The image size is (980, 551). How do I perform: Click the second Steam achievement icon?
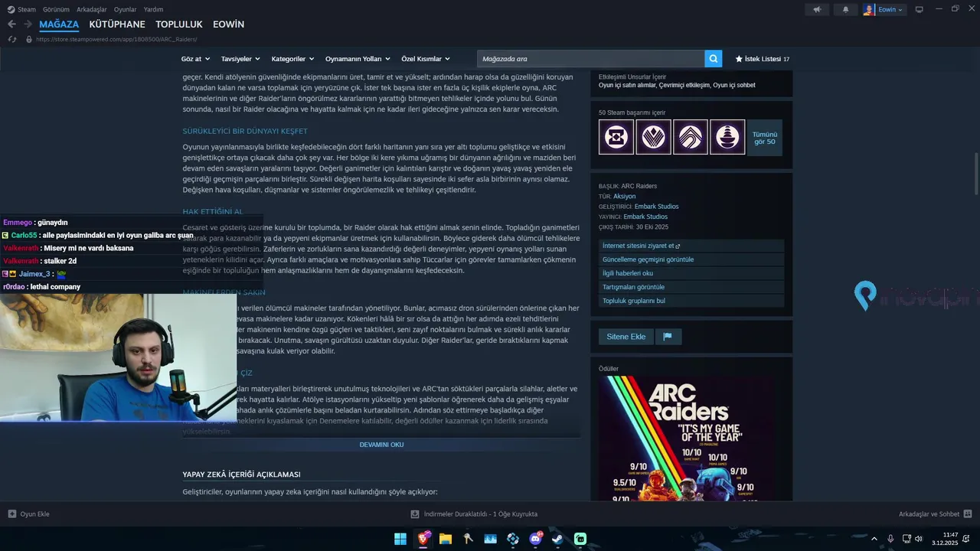[x=653, y=137]
